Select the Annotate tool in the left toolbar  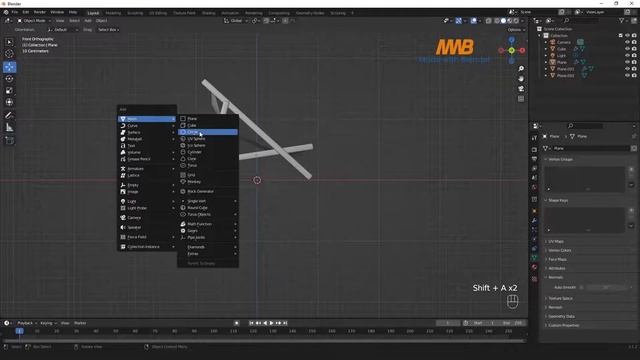(x=9, y=116)
